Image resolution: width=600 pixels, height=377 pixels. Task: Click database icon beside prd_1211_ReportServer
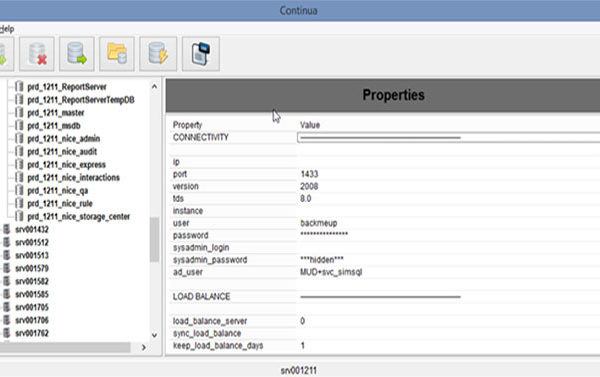[x=19, y=86]
